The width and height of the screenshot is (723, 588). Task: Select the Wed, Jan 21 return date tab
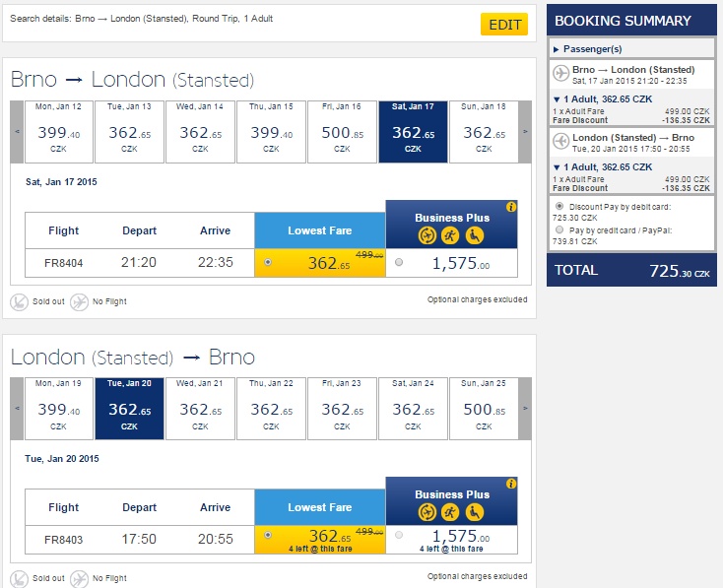click(200, 409)
